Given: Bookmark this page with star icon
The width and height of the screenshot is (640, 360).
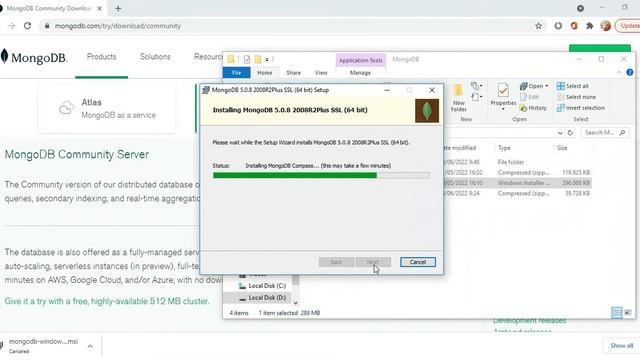Looking at the screenshot, I should click(538, 26).
